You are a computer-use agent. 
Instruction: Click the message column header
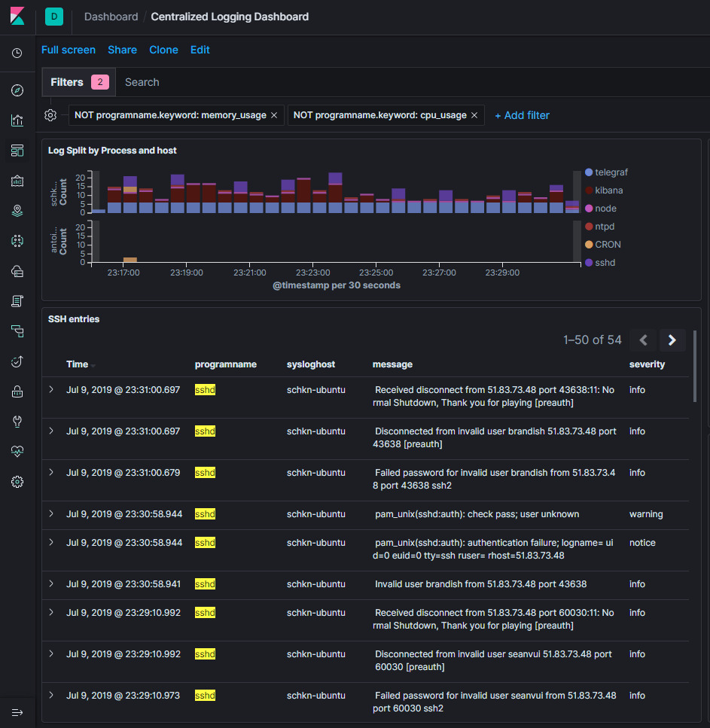tap(392, 364)
